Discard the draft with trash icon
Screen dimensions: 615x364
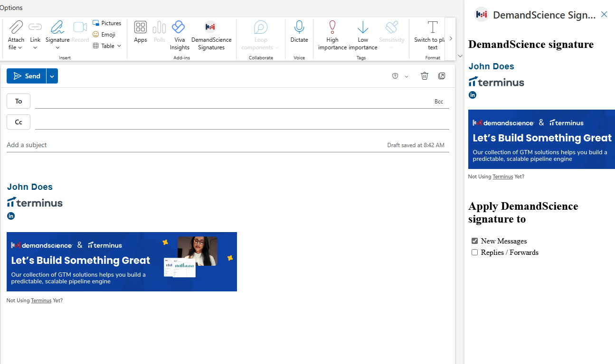pos(425,76)
